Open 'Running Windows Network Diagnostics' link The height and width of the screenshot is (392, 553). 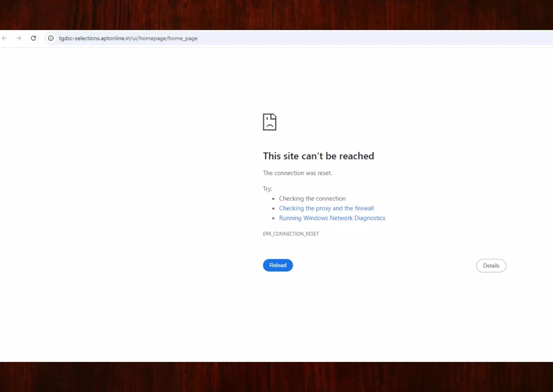click(x=332, y=218)
